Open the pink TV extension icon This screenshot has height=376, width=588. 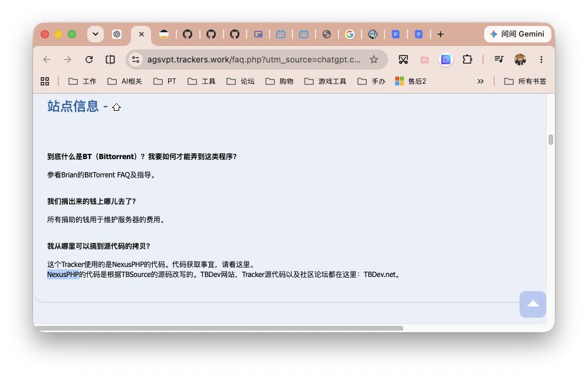(x=425, y=60)
